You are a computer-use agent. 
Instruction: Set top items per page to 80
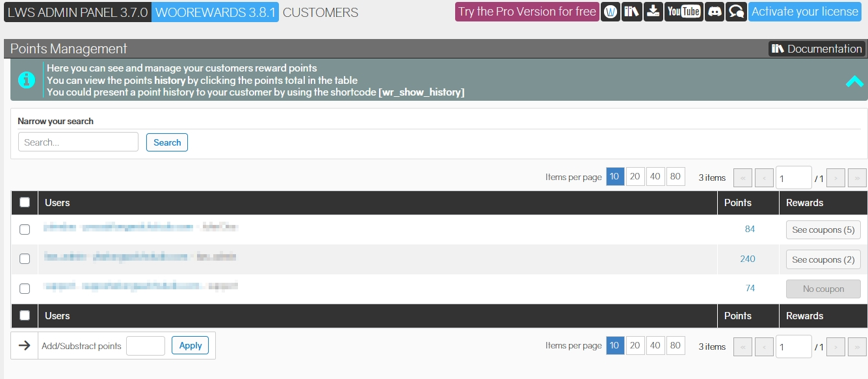click(x=676, y=177)
